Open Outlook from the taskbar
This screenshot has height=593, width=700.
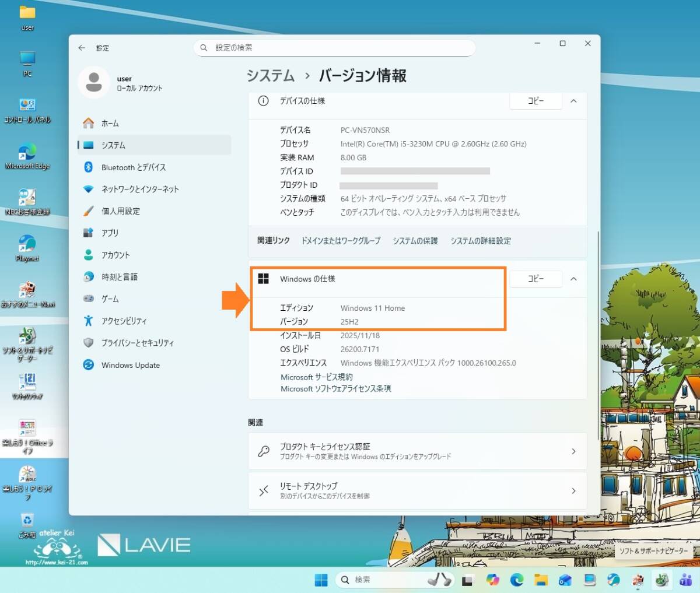coord(565,580)
